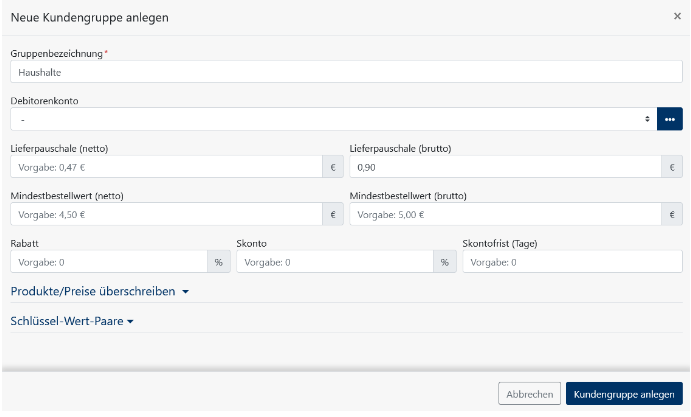This screenshot has height=417, width=691.
Task: Expand Schlüssel-Wert-Paare section
Action: coord(72,321)
